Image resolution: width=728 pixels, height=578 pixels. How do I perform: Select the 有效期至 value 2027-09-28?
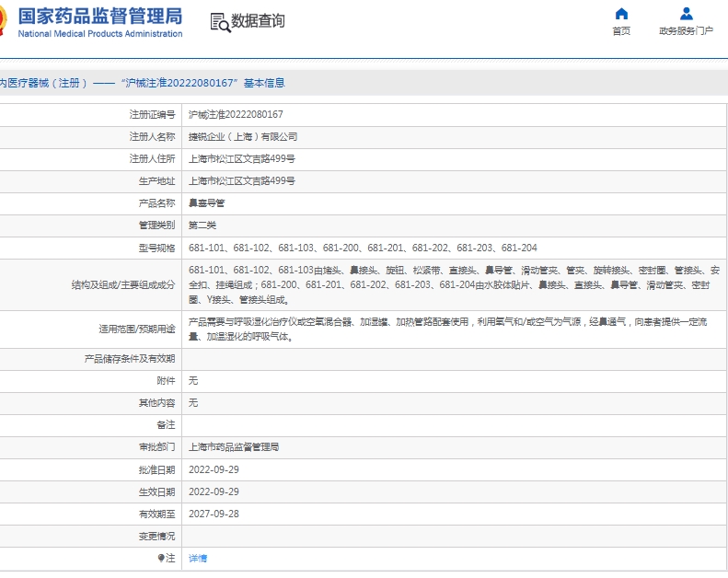coord(214,514)
